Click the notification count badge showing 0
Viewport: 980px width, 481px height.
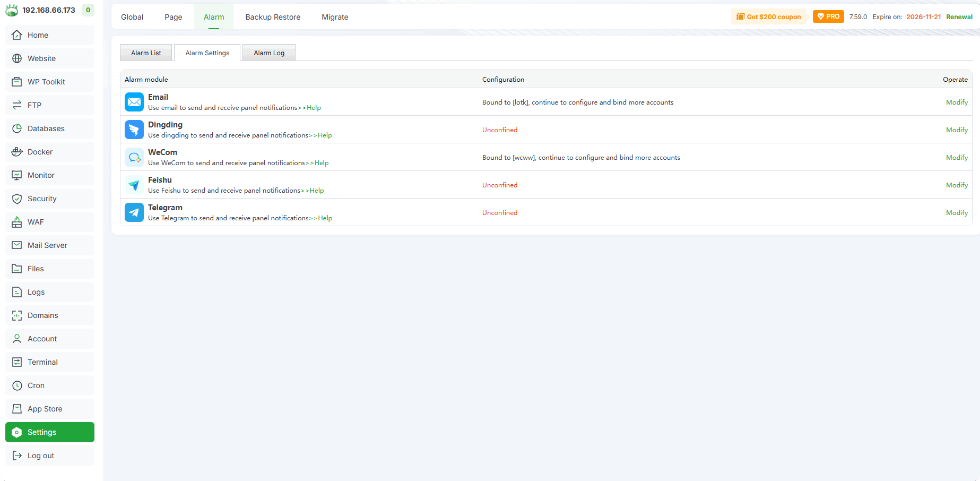pos(88,10)
